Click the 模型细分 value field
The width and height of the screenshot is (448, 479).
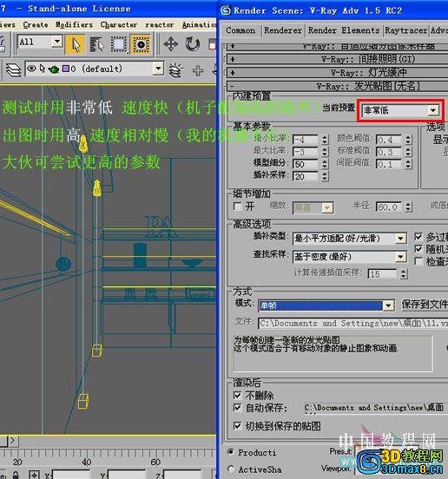306,164
